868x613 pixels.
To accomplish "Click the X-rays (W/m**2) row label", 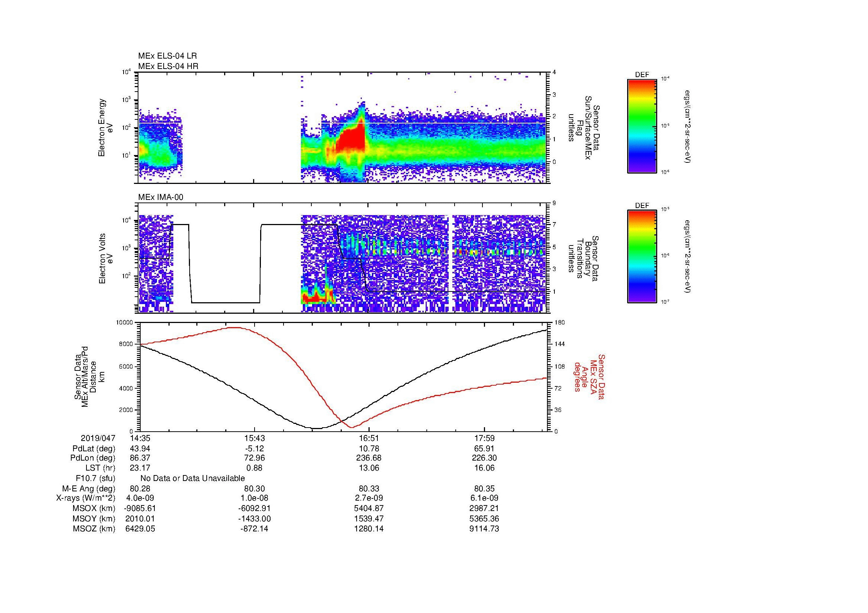I will click(x=85, y=498).
